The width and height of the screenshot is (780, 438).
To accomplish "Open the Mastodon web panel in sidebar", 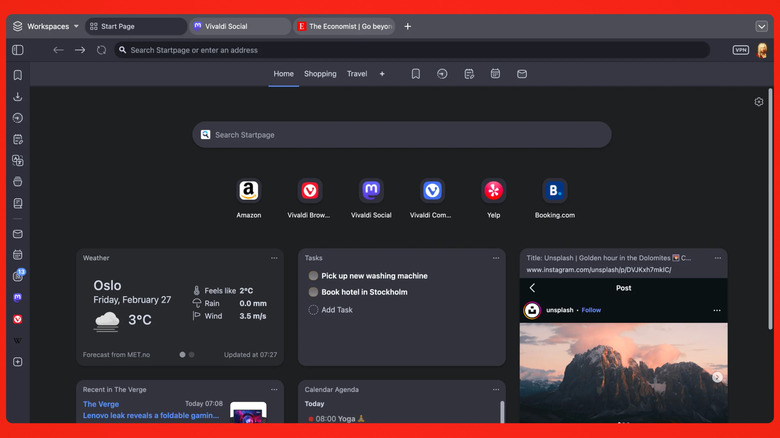I will coord(17,297).
